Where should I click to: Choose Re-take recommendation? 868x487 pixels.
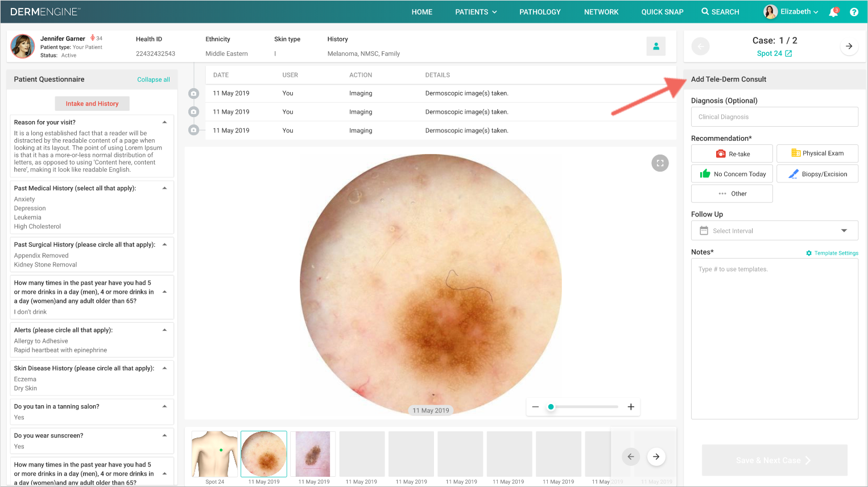(732, 153)
